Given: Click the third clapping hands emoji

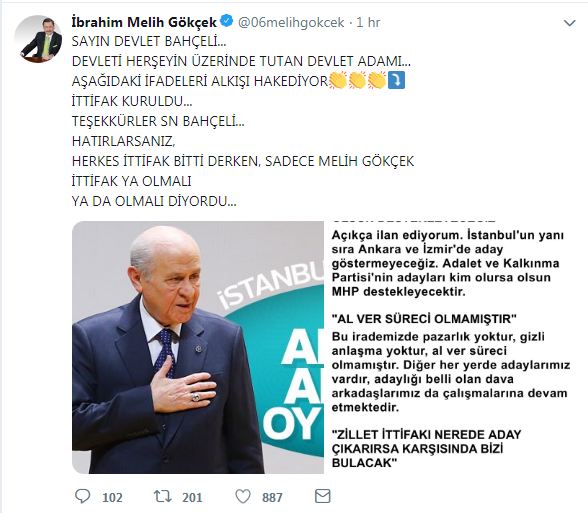Looking at the screenshot, I should pyautogui.click(x=377, y=80).
